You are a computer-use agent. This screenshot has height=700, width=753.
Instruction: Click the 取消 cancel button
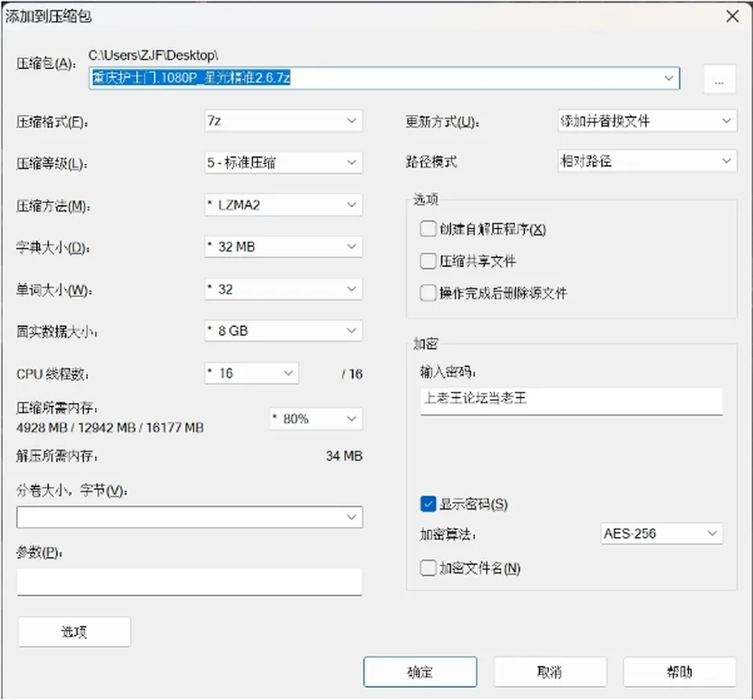point(551,672)
